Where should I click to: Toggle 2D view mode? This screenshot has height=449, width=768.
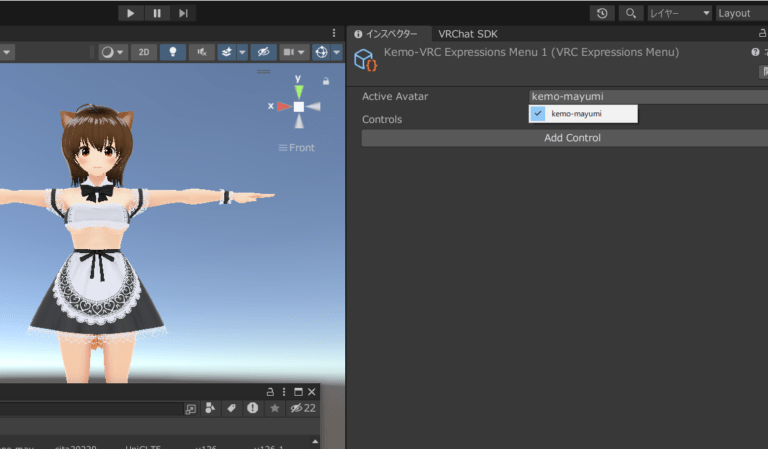pos(144,52)
